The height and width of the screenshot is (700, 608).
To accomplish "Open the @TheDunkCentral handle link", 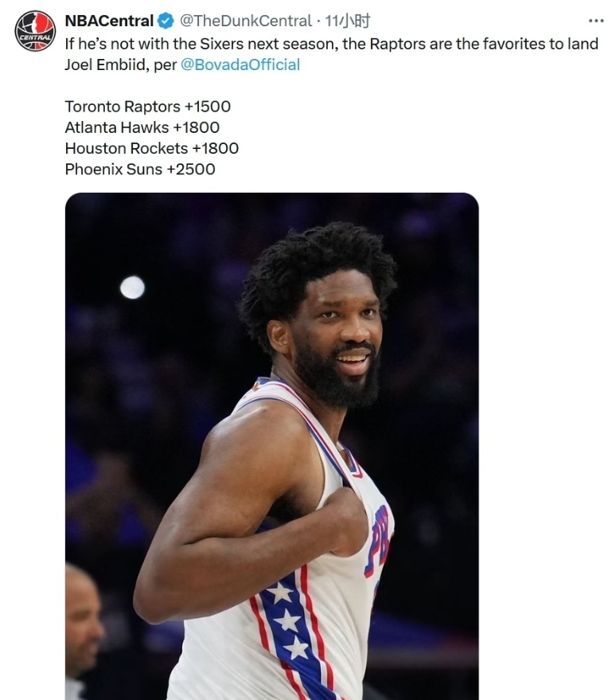I will tap(246, 21).
